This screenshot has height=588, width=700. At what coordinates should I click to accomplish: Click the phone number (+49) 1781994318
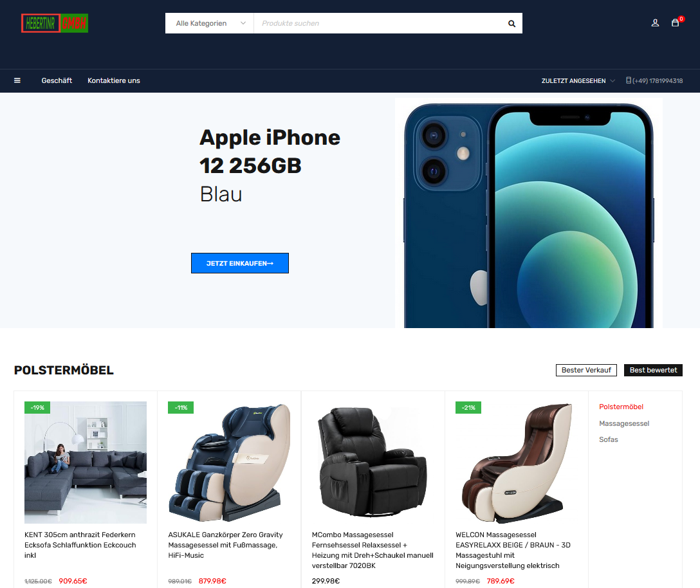[x=654, y=81]
